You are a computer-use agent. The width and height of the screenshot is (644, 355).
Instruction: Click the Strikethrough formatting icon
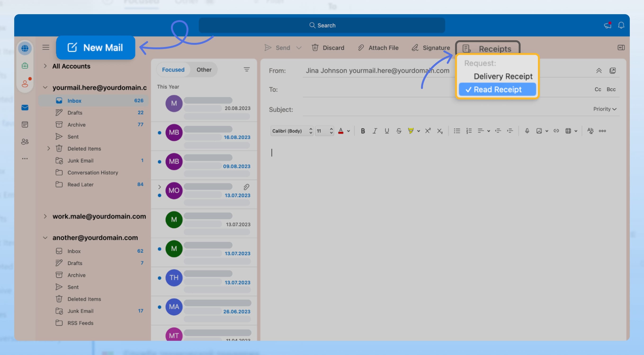pyautogui.click(x=398, y=131)
